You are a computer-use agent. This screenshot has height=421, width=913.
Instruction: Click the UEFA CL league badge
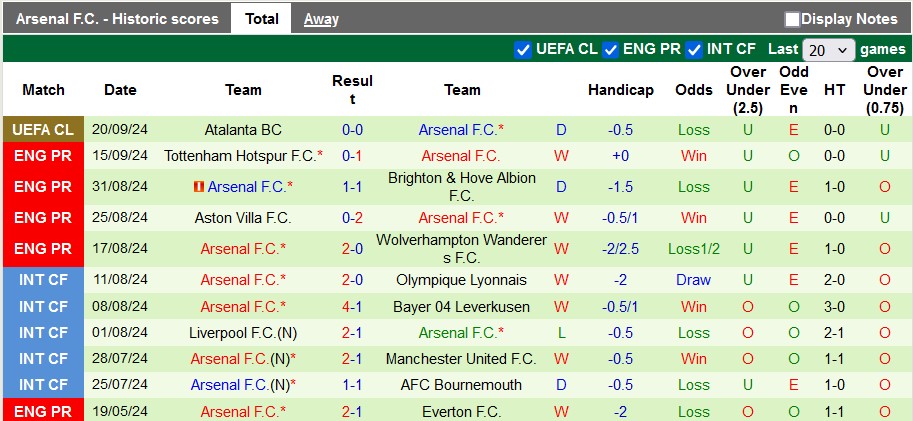(x=43, y=130)
